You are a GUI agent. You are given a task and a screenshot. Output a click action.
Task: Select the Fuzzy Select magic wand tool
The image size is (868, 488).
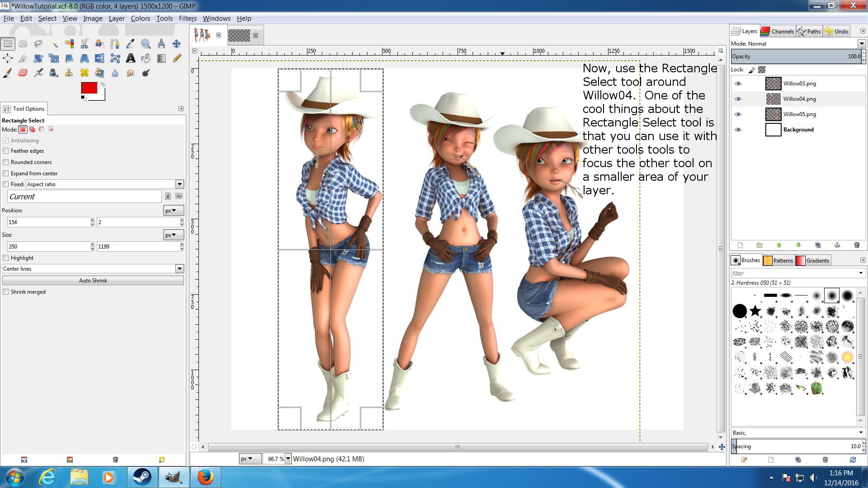coord(54,44)
